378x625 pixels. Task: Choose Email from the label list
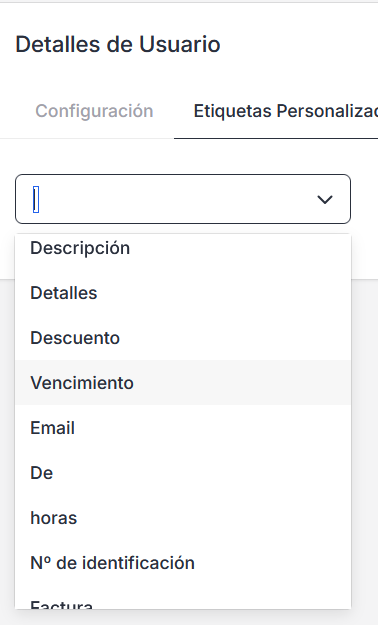[183, 428]
